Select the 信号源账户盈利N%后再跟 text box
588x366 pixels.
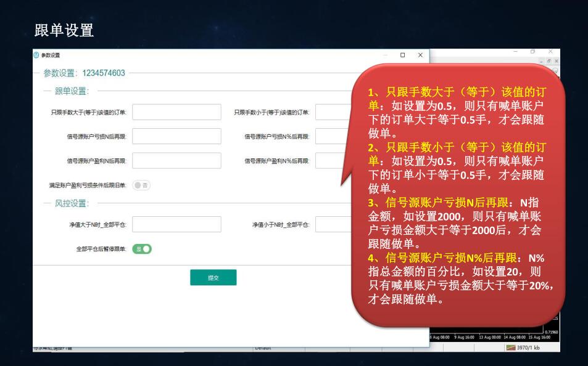coord(332,161)
